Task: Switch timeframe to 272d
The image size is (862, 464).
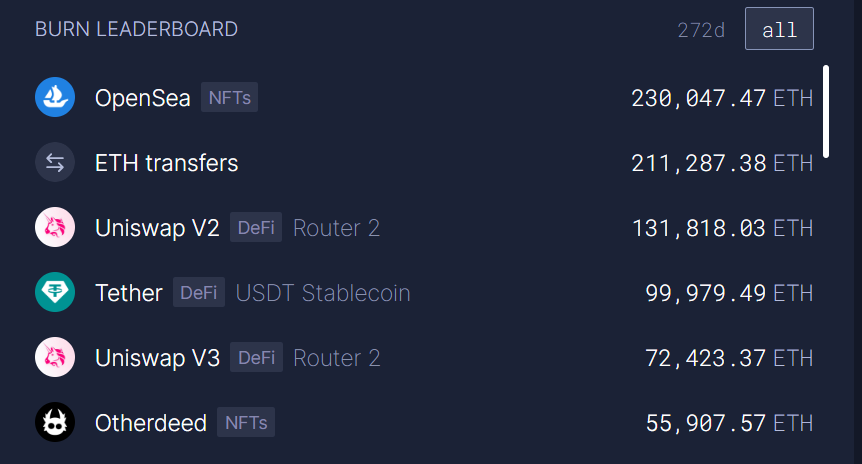Action: tap(701, 30)
